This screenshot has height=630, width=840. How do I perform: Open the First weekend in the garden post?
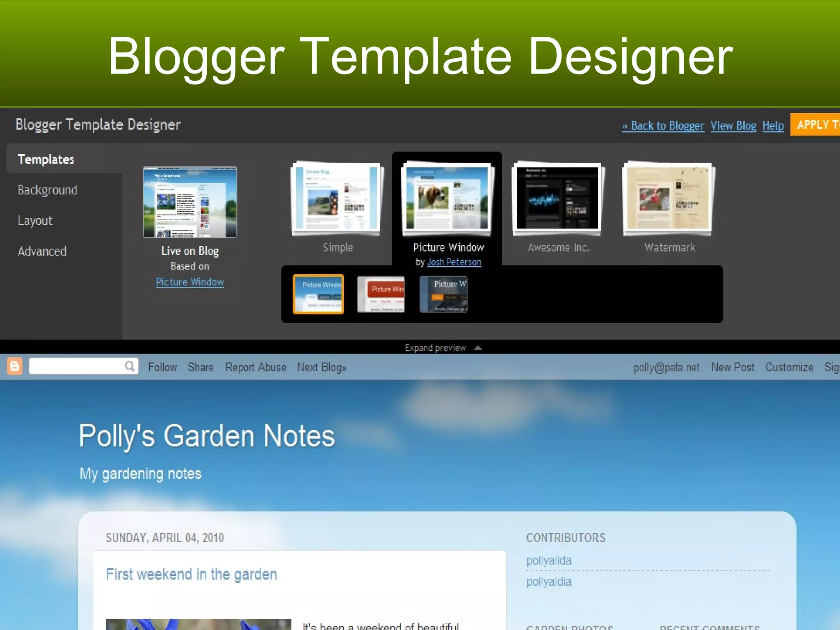point(192,574)
